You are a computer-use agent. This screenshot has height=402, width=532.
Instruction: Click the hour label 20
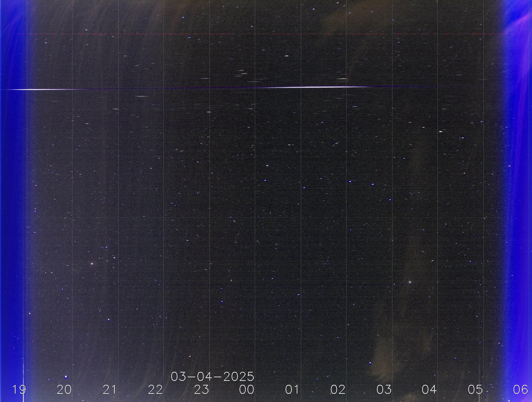(x=64, y=390)
